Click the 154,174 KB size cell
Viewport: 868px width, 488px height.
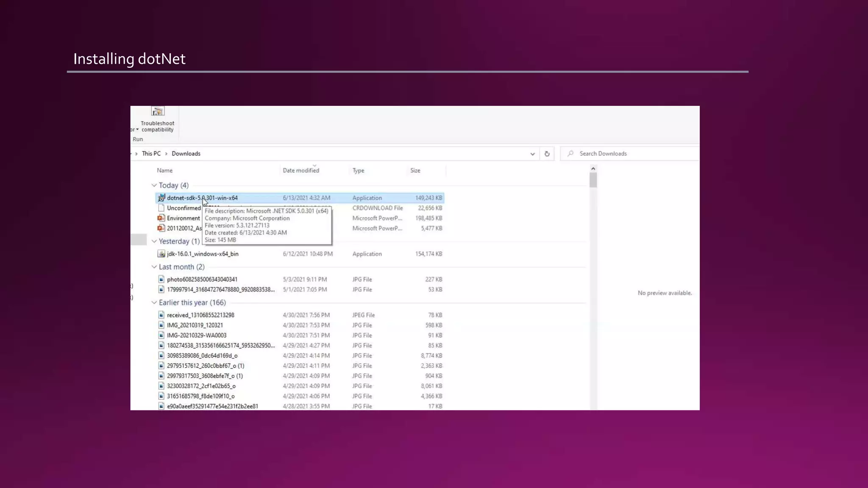(428, 254)
